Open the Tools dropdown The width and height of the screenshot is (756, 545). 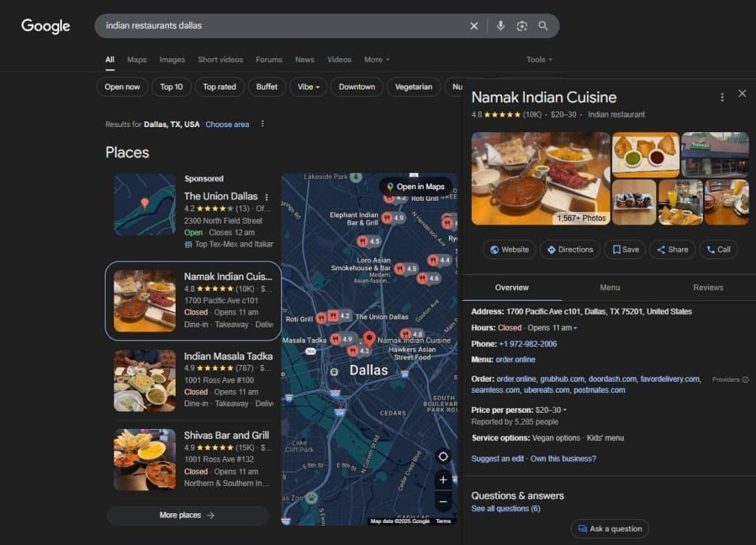coord(539,60)
